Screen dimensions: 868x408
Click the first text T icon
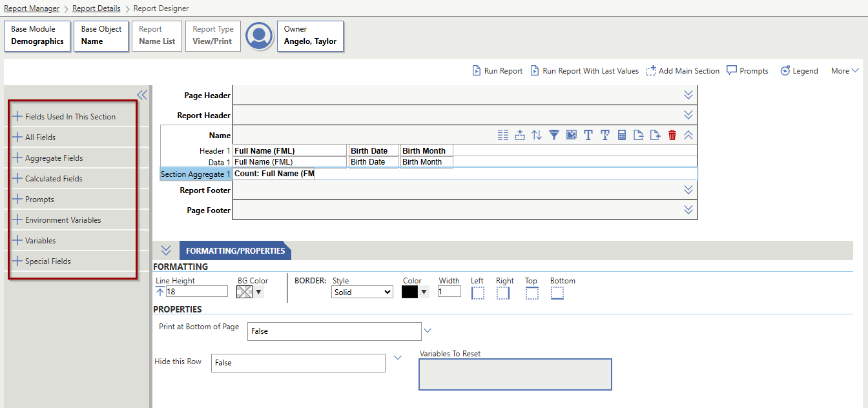588,135
